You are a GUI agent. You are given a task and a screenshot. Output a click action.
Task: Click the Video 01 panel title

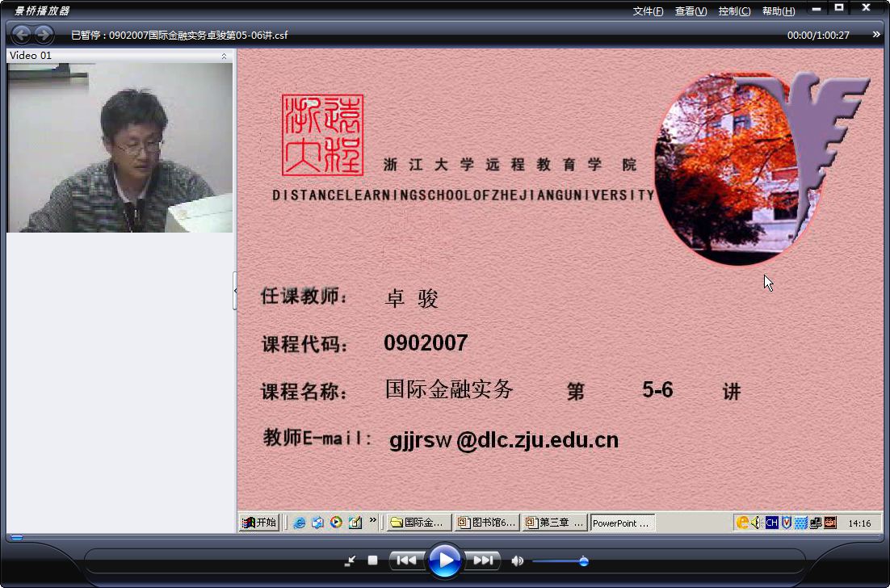click(31, 56)
